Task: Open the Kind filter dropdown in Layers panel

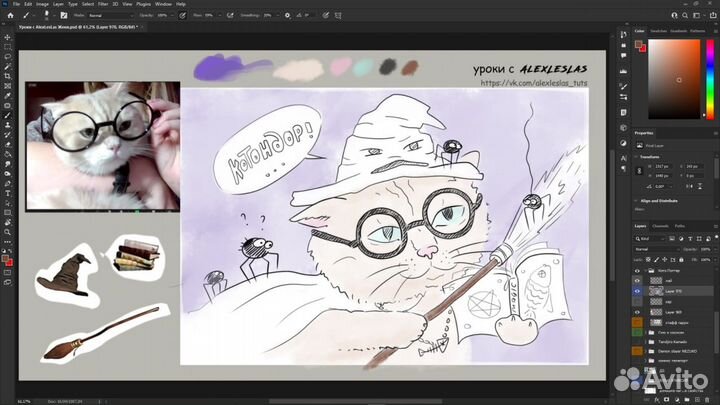Action: click(x=650, y=239)
